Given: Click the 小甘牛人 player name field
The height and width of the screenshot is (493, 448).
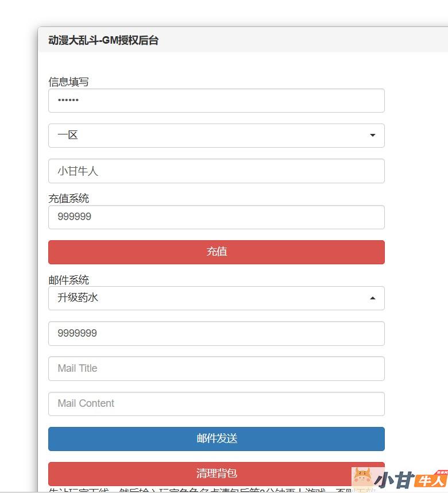Looking at the screenshot, I should [217, 171].
